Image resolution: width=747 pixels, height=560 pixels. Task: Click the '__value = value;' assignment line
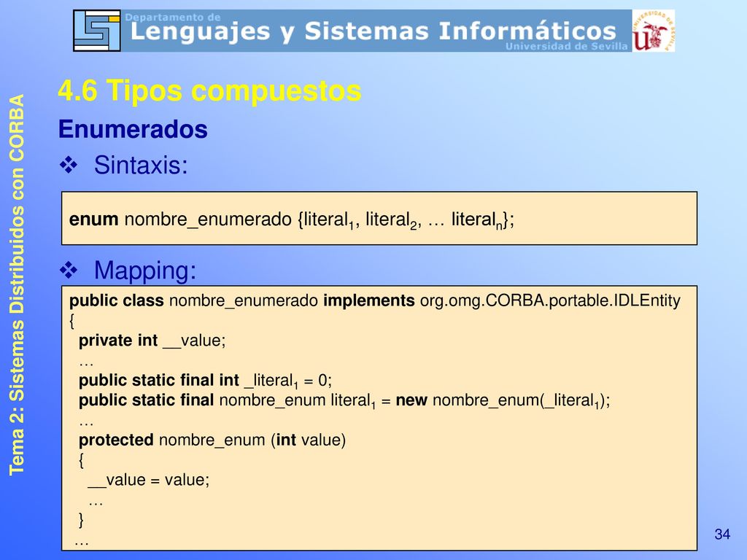point(149,480)
